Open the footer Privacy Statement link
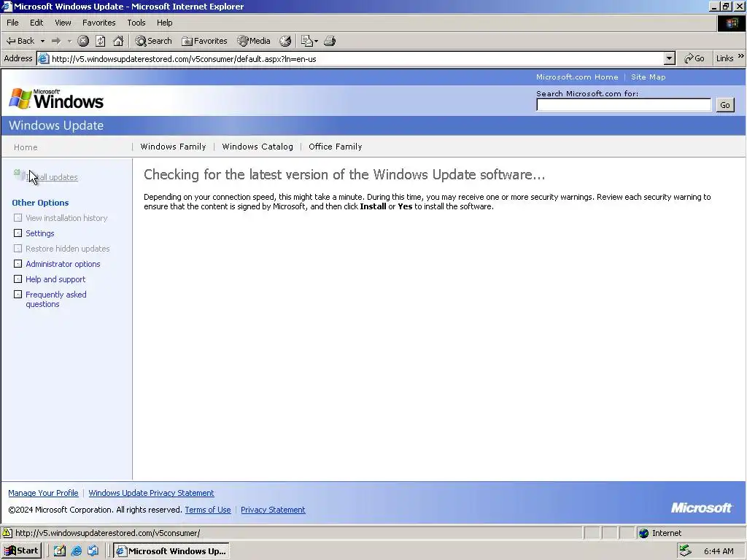The height and width of the screenshot is (560, 747). click(x=273, y=510)
